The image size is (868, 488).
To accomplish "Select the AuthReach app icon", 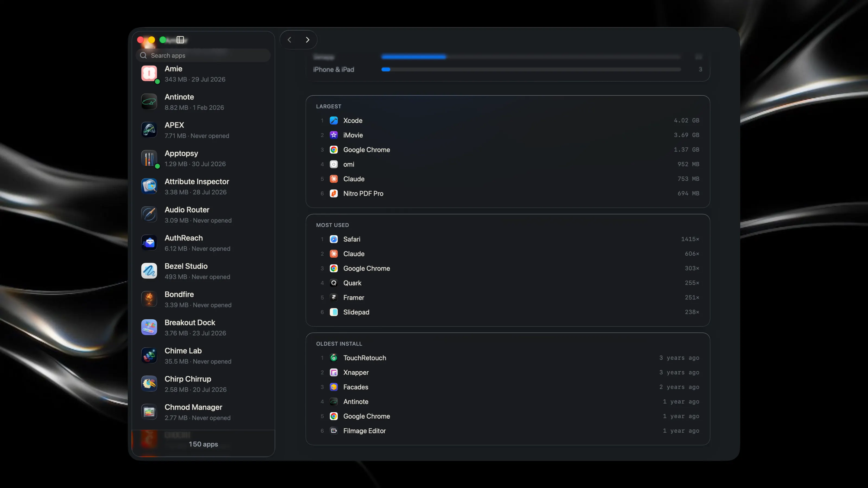I will tap(149, 243).
